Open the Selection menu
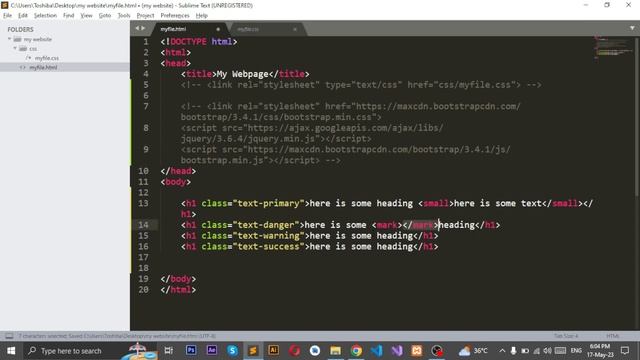The image size is (640, 360). (x=45, y=16)
